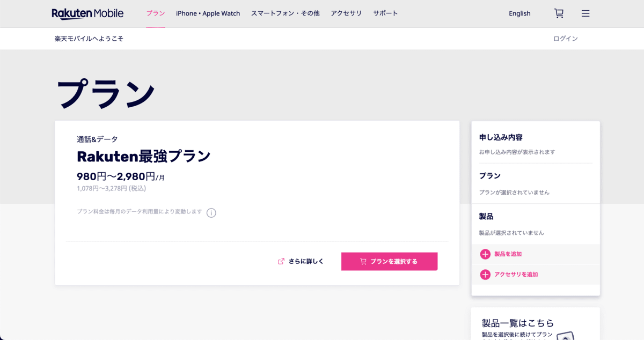The height and width of the screenshot is (340, 644).
Task: Click plus icon beside アクセサリを追加
Action: tap(485, 275)
